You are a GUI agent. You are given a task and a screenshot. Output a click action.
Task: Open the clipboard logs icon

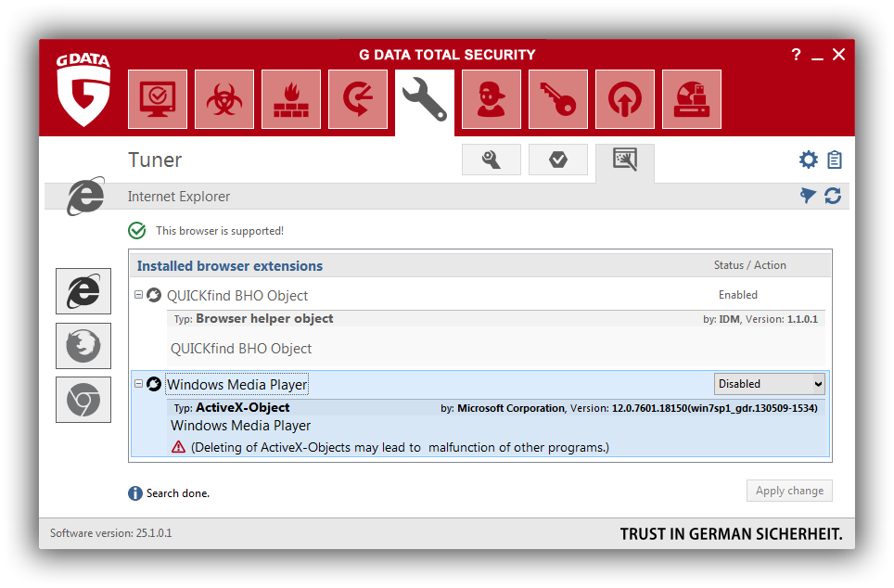[x=834, y=160]
